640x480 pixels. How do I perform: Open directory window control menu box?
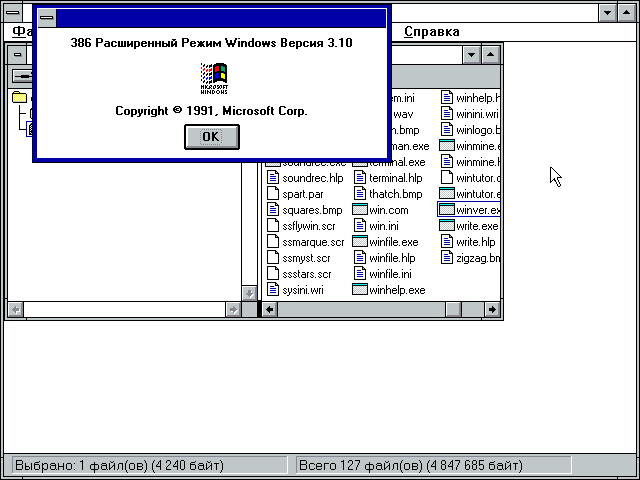point(17,54)
